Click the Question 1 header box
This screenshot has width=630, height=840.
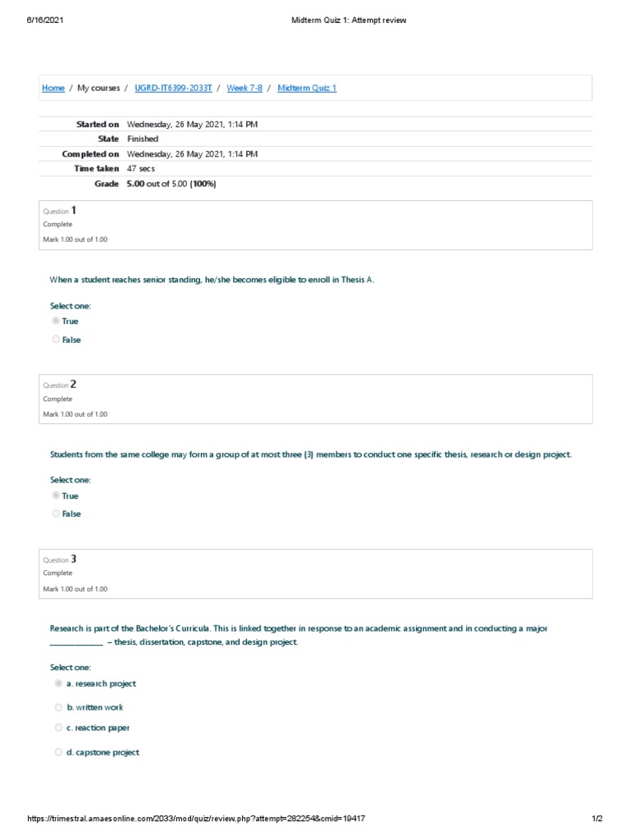(x=316, y=225)
